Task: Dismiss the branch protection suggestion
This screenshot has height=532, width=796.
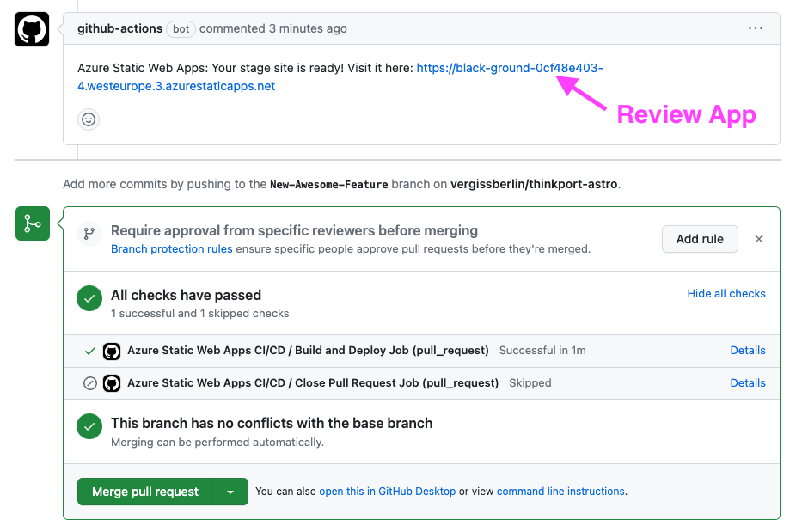Action: click(759, 239)
